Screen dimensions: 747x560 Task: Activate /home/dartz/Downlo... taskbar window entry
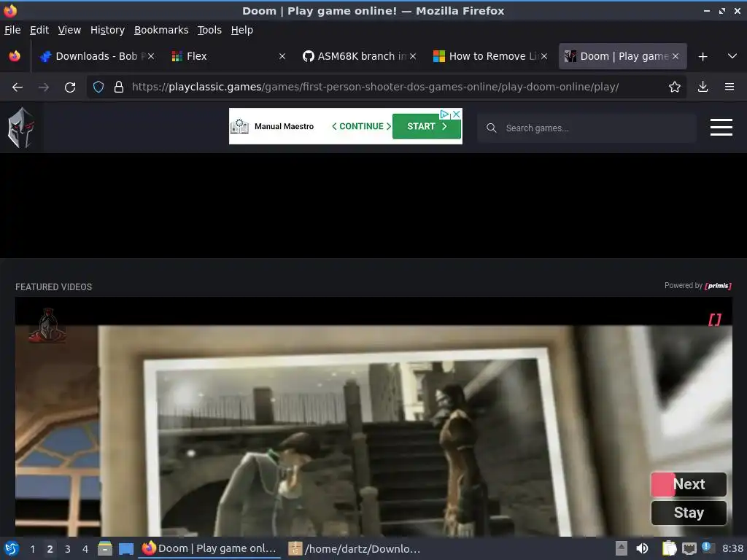tap(355, 549)
